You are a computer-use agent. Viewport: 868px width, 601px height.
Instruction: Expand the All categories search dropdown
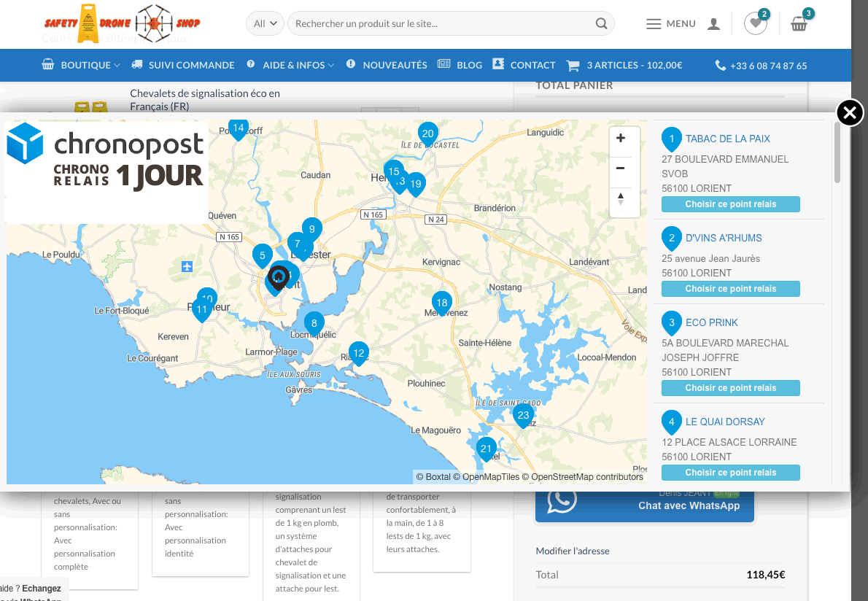click(265, 23)
